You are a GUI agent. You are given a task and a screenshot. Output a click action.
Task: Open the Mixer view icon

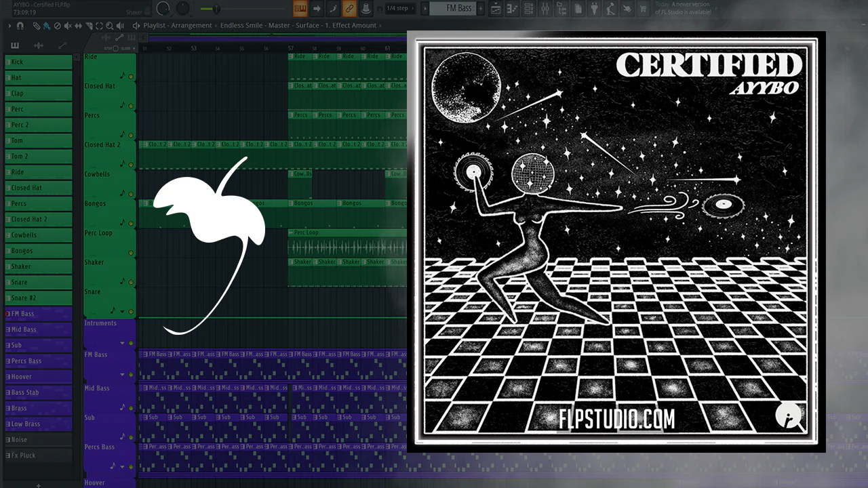coord(546,9)
